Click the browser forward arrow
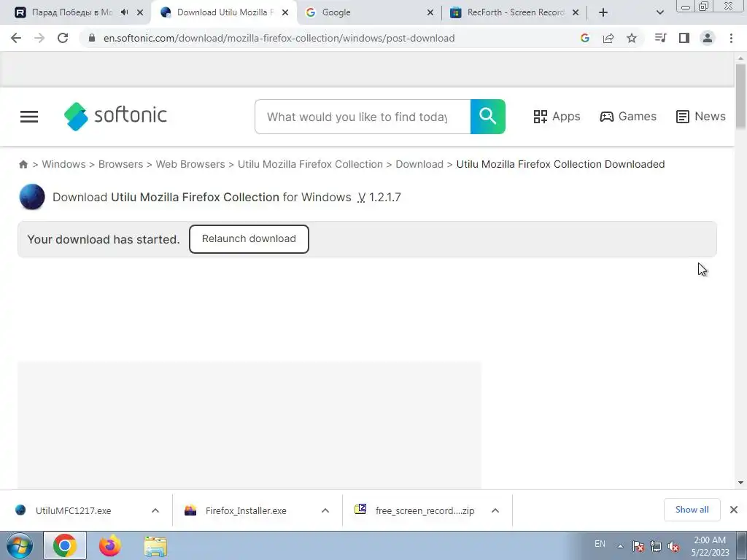This screenshot has width=747, height=560. [39, 38]
